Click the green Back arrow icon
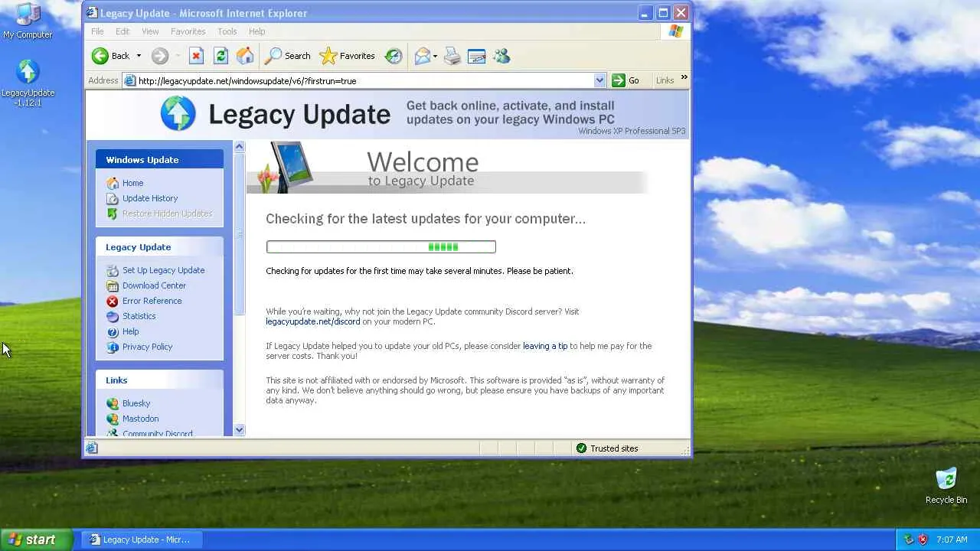 point(100,56)
